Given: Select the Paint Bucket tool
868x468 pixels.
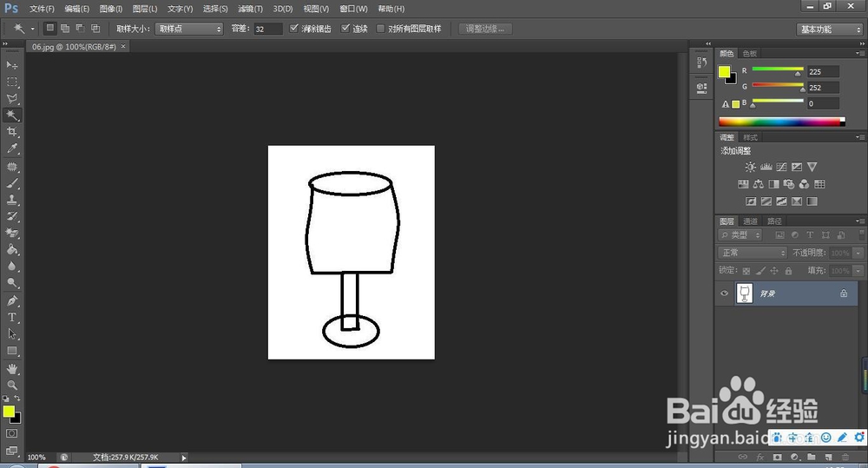Looking at the screenshot, I should tap(11, 250).
